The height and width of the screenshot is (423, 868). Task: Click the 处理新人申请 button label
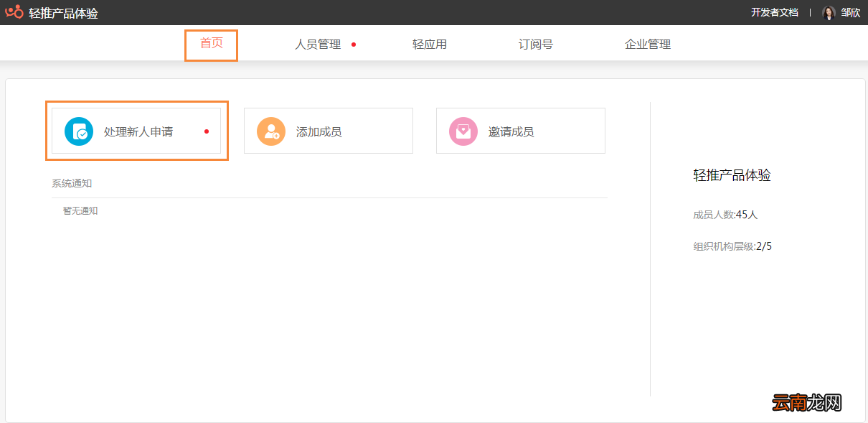[x=138, y=132]
